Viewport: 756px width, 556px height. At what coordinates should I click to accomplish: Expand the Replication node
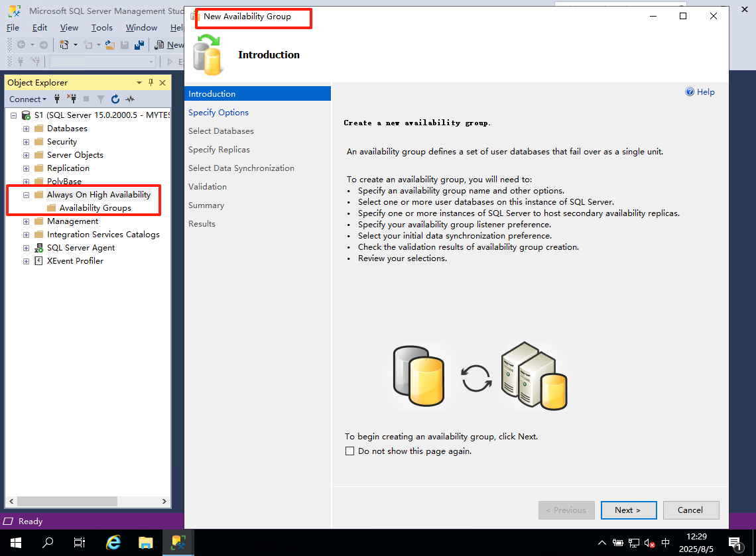coord(26,168)
